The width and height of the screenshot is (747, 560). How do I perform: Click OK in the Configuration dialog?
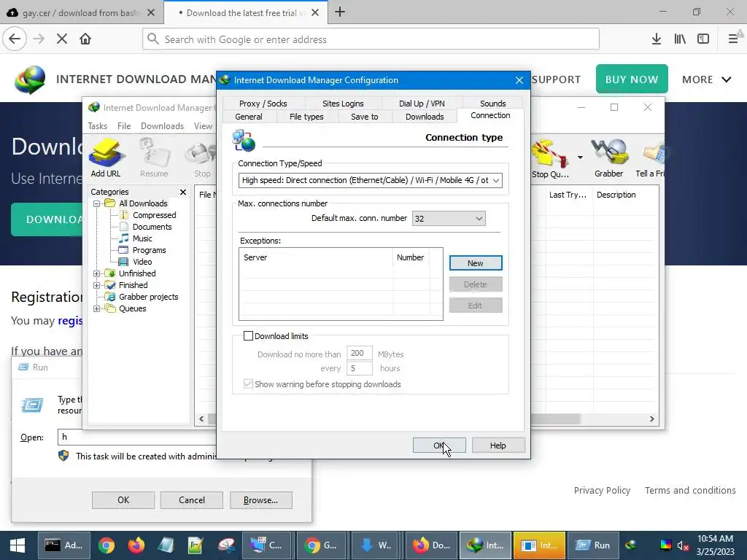click(439, 446)
